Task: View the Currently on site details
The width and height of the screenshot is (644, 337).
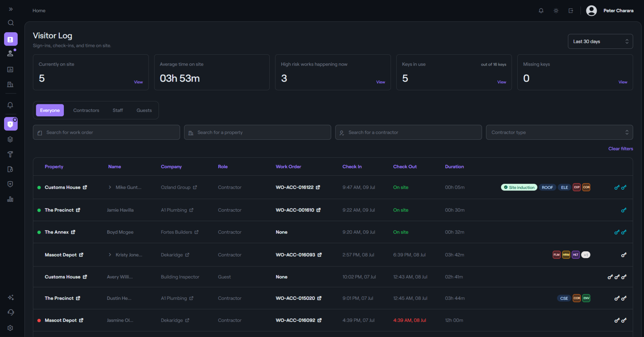Action: point(138,82)
